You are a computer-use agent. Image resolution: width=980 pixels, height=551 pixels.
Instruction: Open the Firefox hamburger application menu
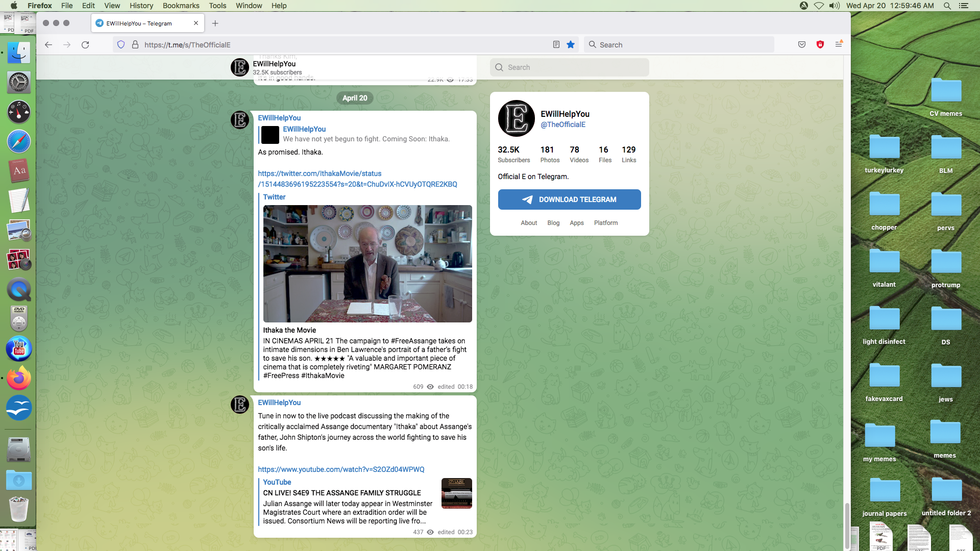839,45
